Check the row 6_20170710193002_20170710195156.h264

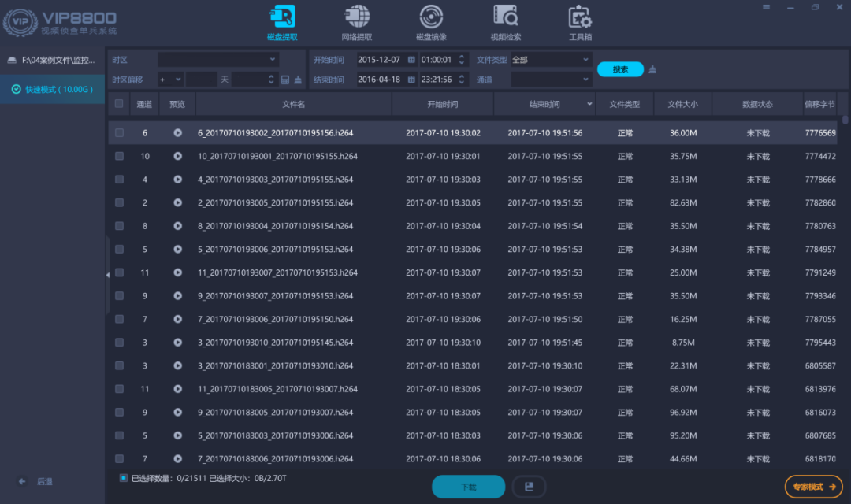point(120,133)
